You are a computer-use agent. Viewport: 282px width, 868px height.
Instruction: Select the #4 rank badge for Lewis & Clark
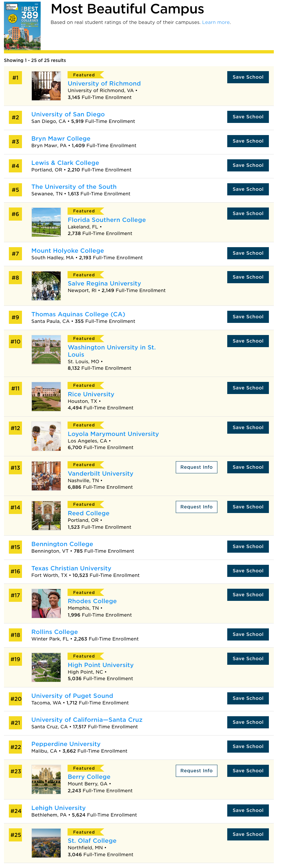tap(15, 166)
